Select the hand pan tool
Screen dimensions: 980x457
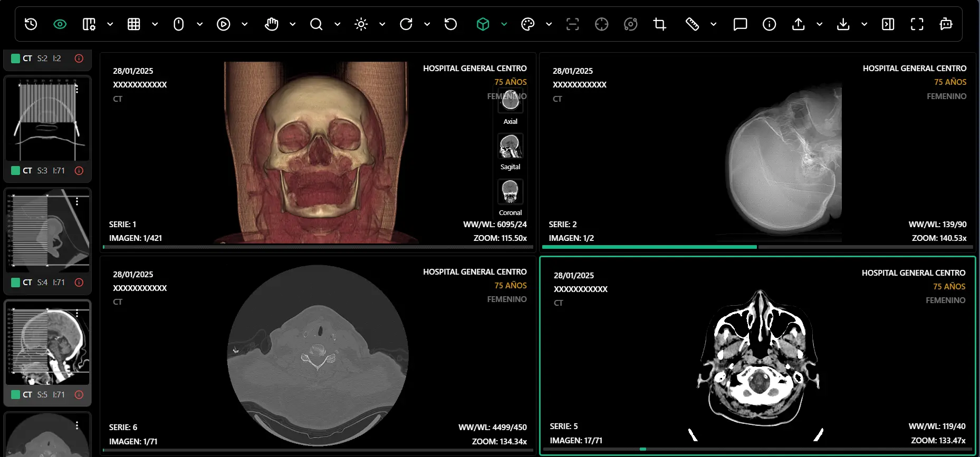(272, 24)
